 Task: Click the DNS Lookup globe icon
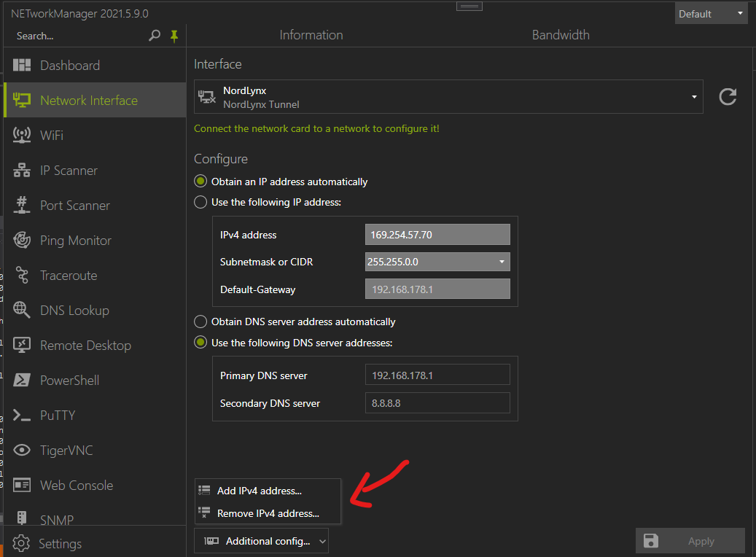click(22, 310)
